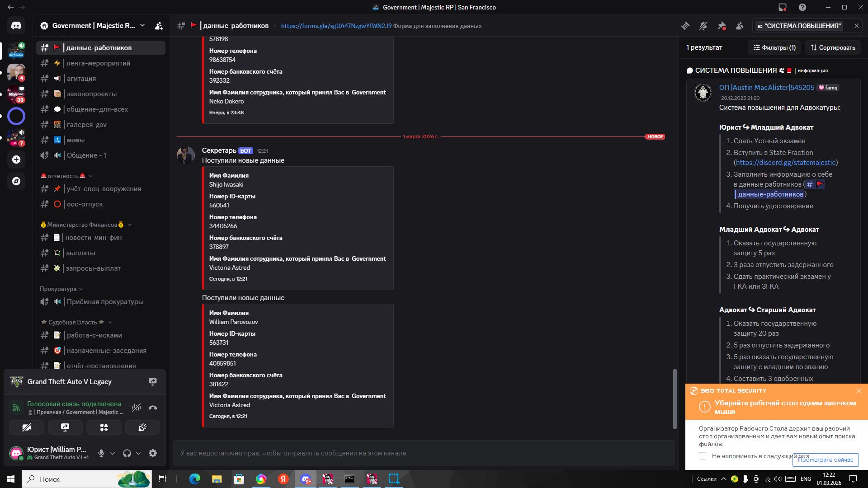Open pinned messages icon
The height and width of the screenshot is (488, 868).
click(722, 26)
